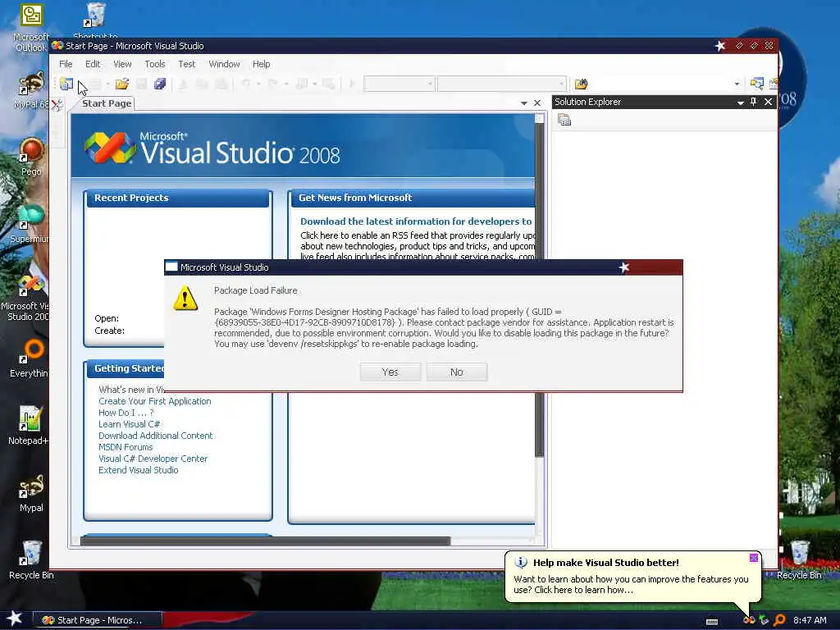The width and height of the screenshot is (840, 630).
Task: Click the Solution Explorer toolbar icon
Action: tap(756, 84)
